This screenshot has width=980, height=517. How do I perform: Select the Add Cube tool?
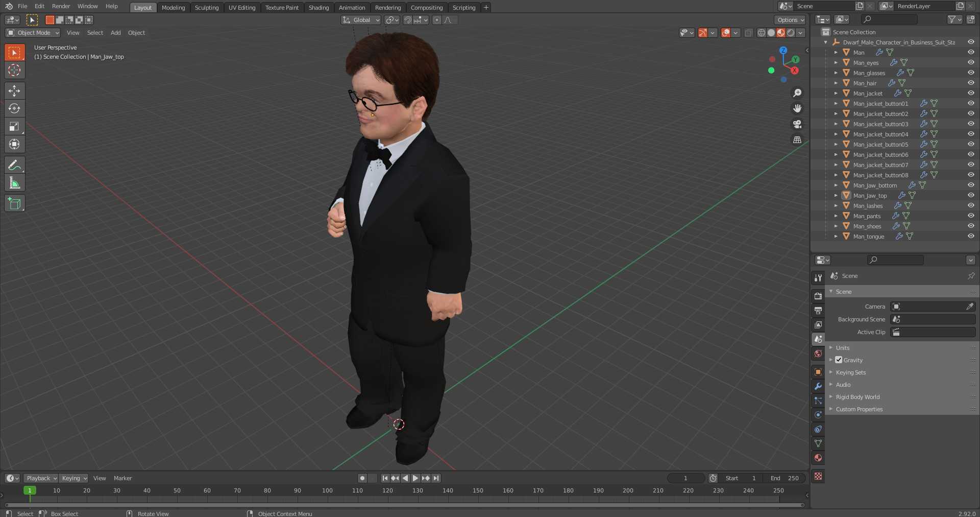pos(14,203)
